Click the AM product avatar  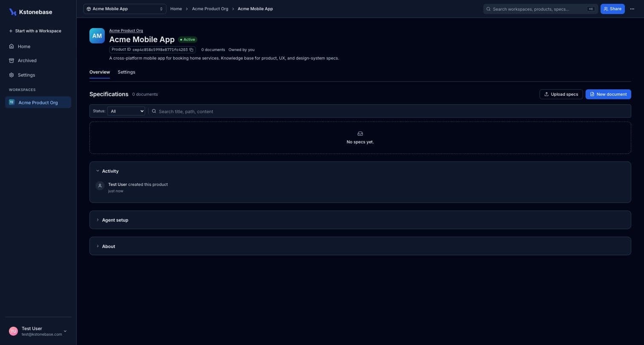pos(97,36)
